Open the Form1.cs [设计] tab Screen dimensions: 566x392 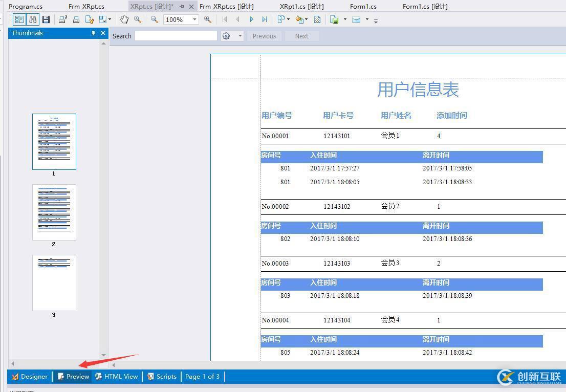click(425, 7)
